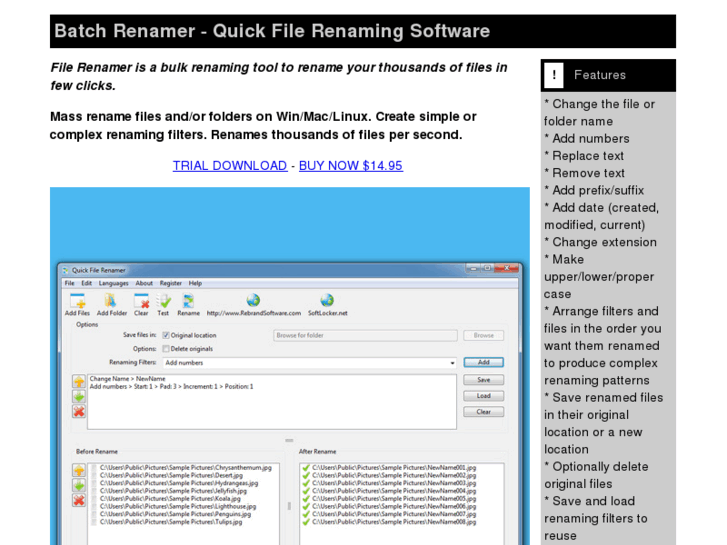Click the Browse button
The width and height of the screenshot is (727, 545).
(x=484, y=335)
